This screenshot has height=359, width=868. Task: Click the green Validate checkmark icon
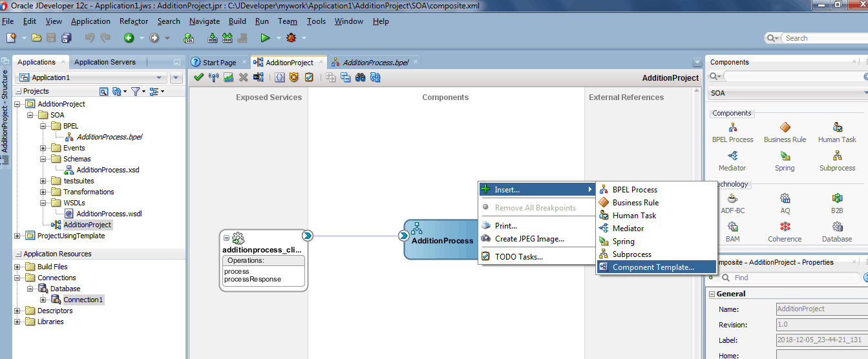tap(199, 77)
